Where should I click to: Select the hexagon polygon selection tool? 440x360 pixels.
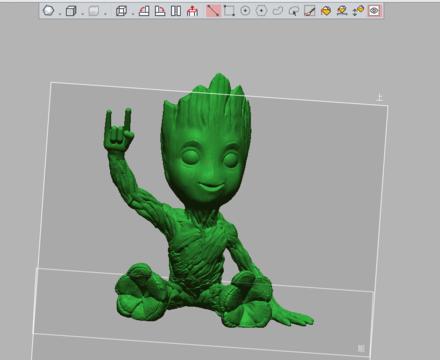click(x=261, y=11)
